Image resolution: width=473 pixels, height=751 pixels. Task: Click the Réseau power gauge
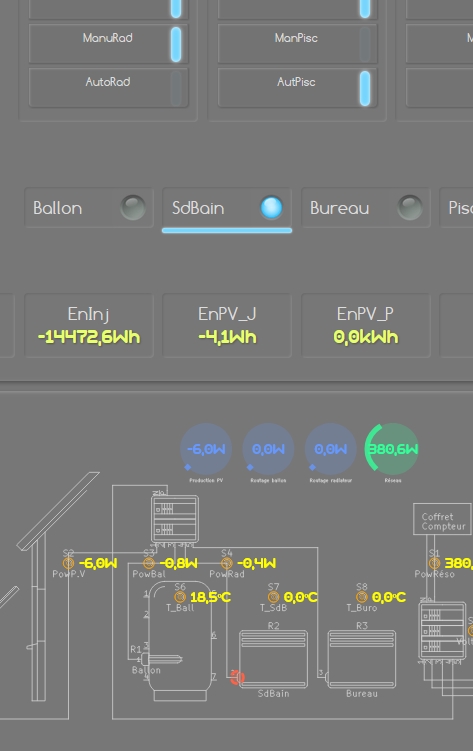392,449
